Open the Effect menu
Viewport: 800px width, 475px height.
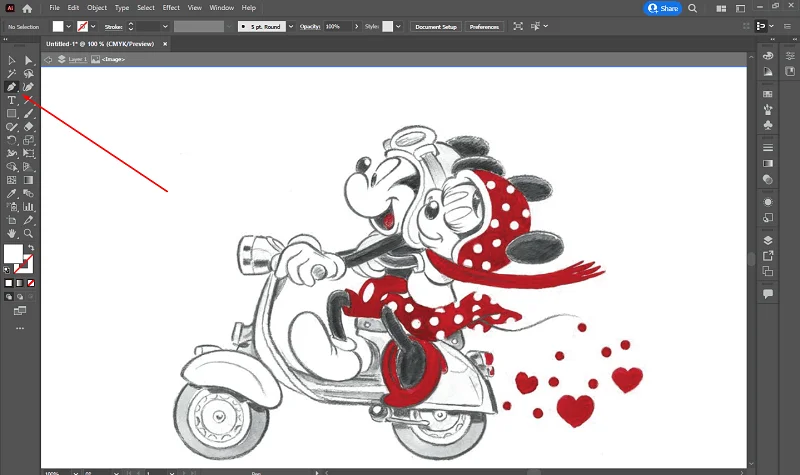pyautogui.click(x=171, y=8)
